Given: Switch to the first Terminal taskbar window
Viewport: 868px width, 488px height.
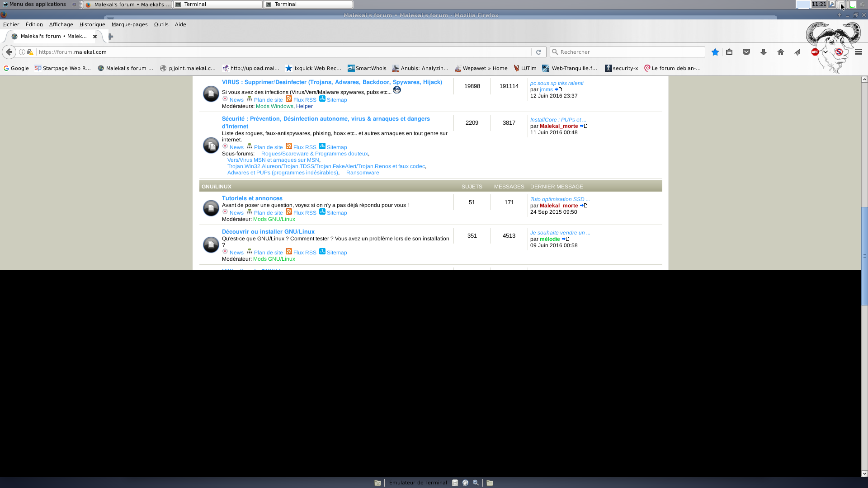Looking at the screenshot, I should (x=218, y=4).
